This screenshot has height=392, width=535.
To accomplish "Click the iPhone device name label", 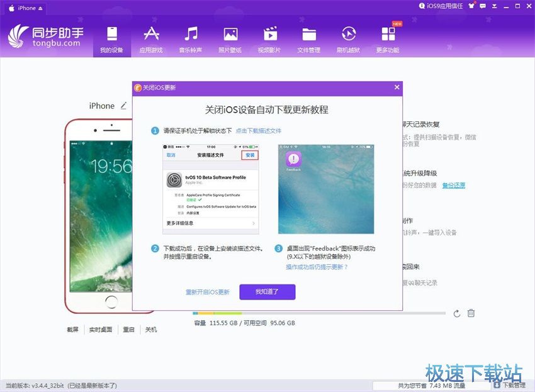I will pyautogui.click(x=102, y=106).
